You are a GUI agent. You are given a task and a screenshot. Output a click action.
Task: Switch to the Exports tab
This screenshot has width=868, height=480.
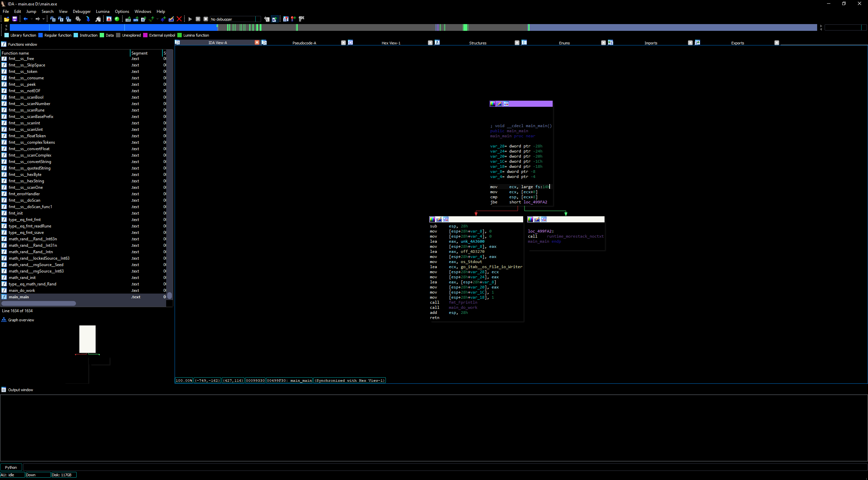tap(737, 43)
